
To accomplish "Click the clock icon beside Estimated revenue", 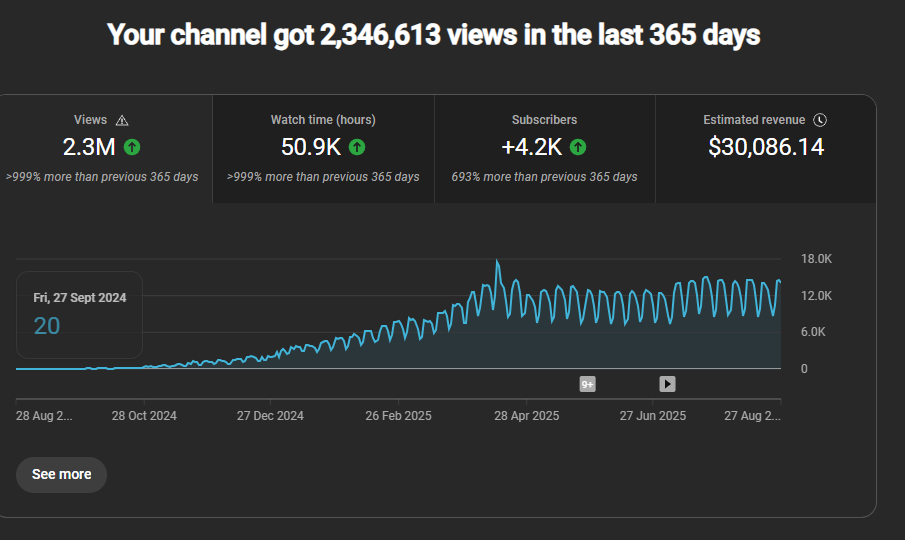I will pos(820,120).
